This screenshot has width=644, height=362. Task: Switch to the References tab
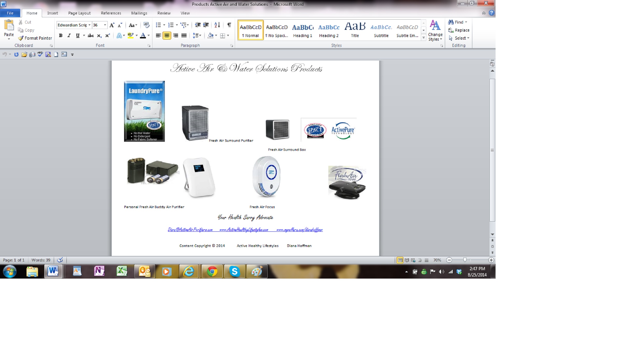click(111, 13)
